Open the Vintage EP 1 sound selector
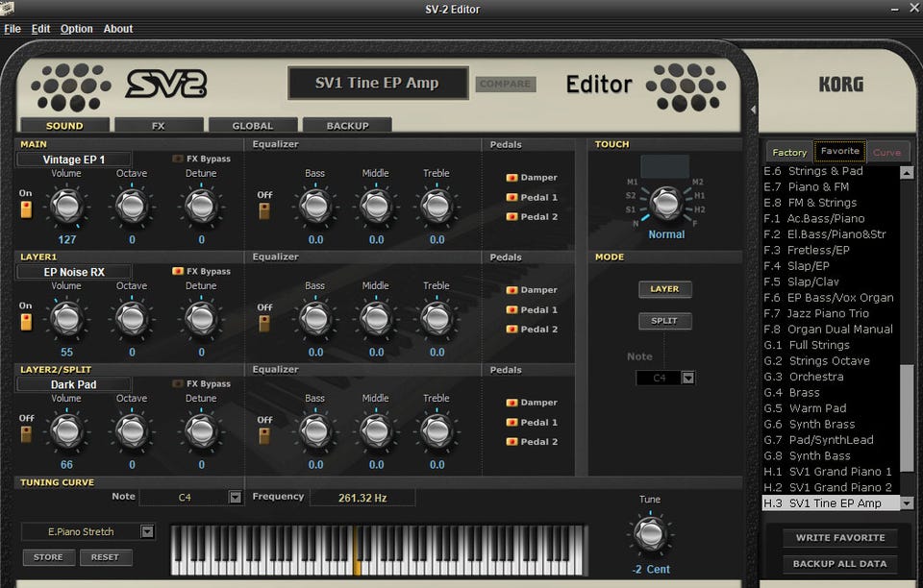The image size is (923, 588). tap(74, 159)
